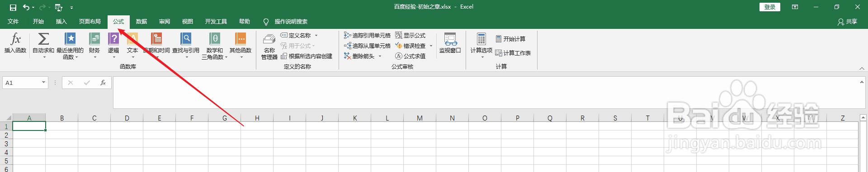Switch to the Review (审阅) tab
This screenshot has width=868, height=172.
[x=165, y=22]
